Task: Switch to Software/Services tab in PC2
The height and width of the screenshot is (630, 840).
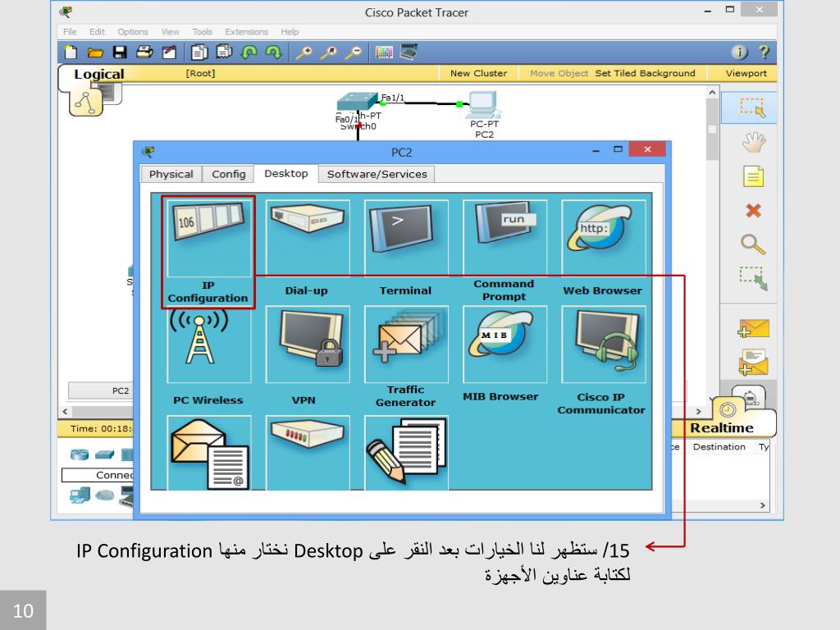Action: click(x=377, y=174)
